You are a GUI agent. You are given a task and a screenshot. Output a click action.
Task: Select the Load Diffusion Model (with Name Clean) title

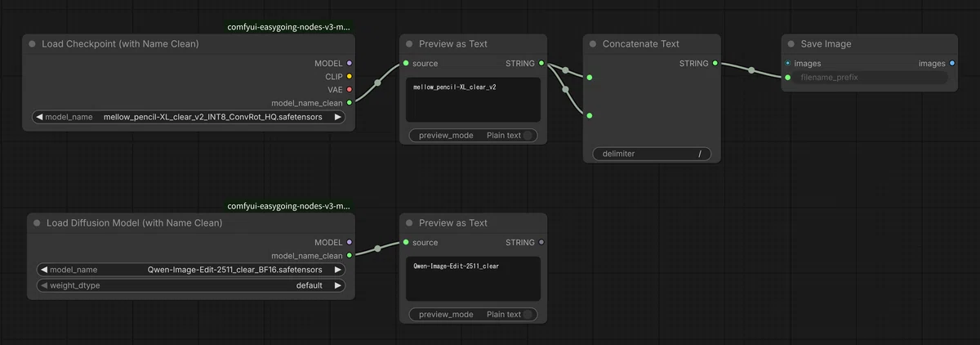click(x=134, y=222)
